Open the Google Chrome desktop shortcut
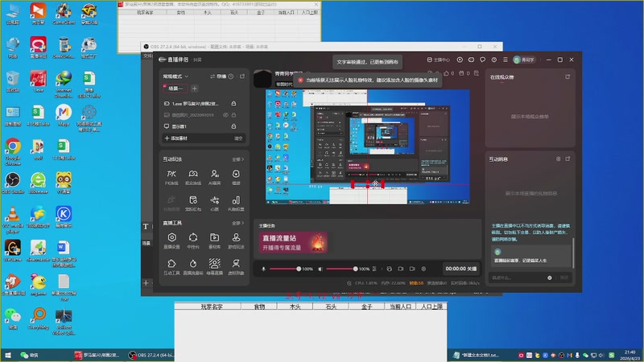 [13, 151]
